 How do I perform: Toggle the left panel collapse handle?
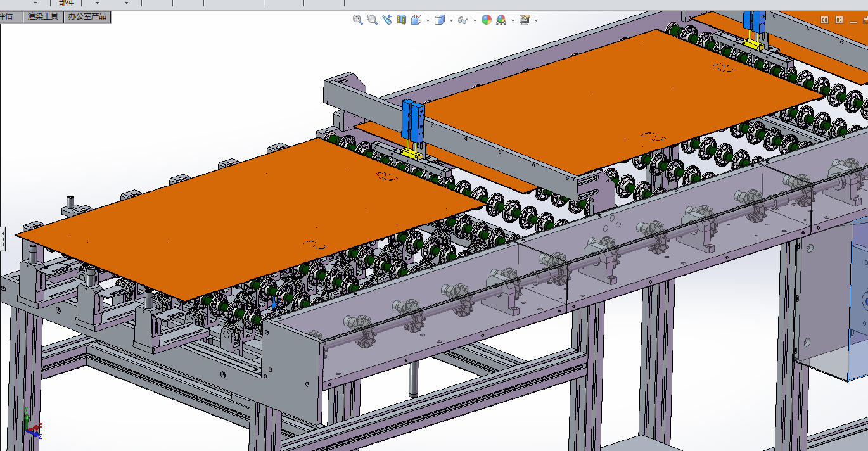coord(3,238)
